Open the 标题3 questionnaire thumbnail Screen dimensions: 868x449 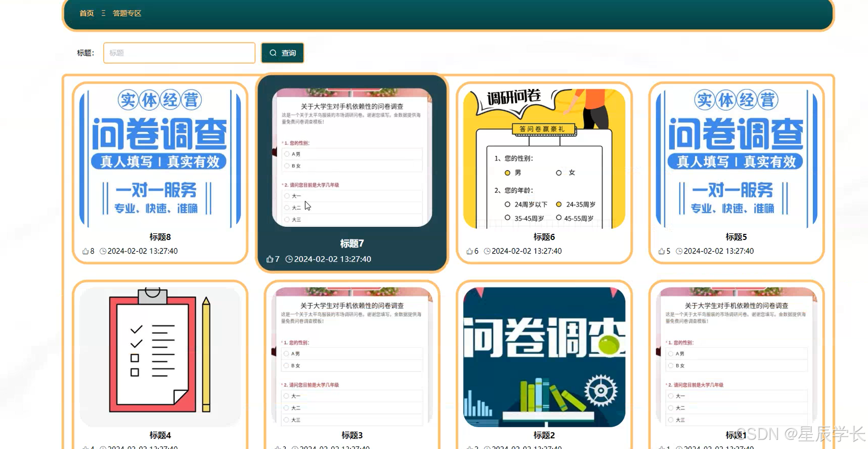click(352, 357)
